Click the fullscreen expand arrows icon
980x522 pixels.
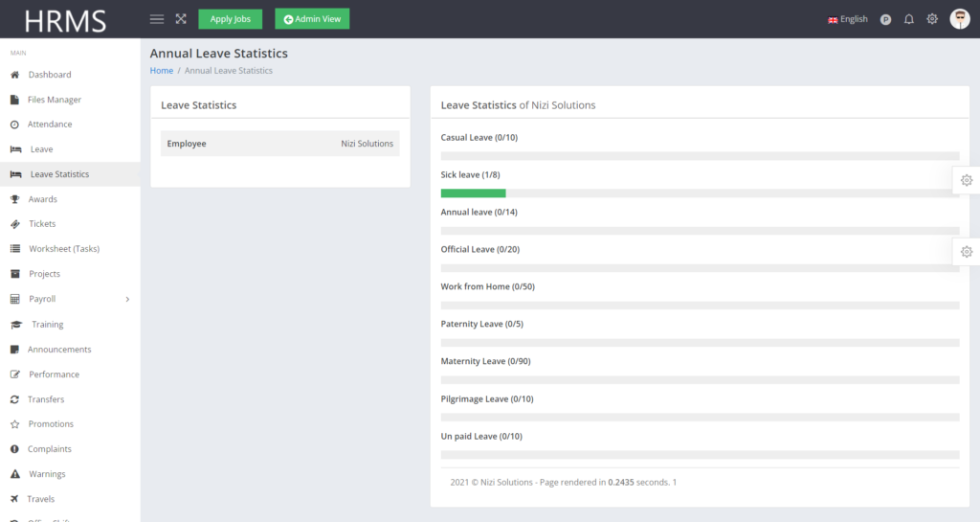tap(181, 19)
